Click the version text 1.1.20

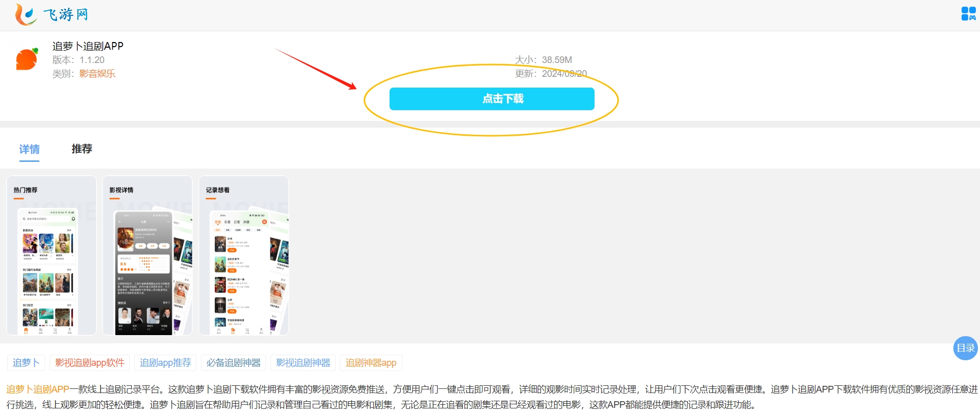coord(92,60)
